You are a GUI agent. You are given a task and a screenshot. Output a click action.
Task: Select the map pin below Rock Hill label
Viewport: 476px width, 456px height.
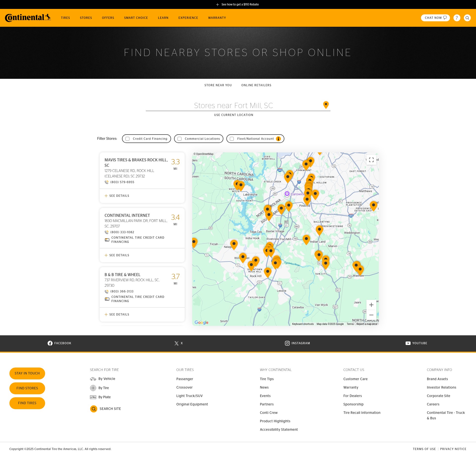268,272
